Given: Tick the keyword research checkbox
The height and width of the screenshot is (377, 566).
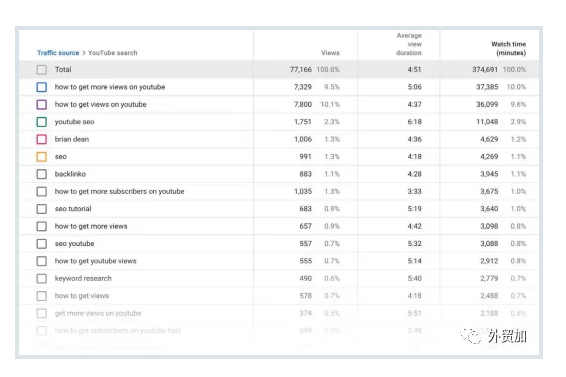Looking at the screenshot, I should 42,278.
